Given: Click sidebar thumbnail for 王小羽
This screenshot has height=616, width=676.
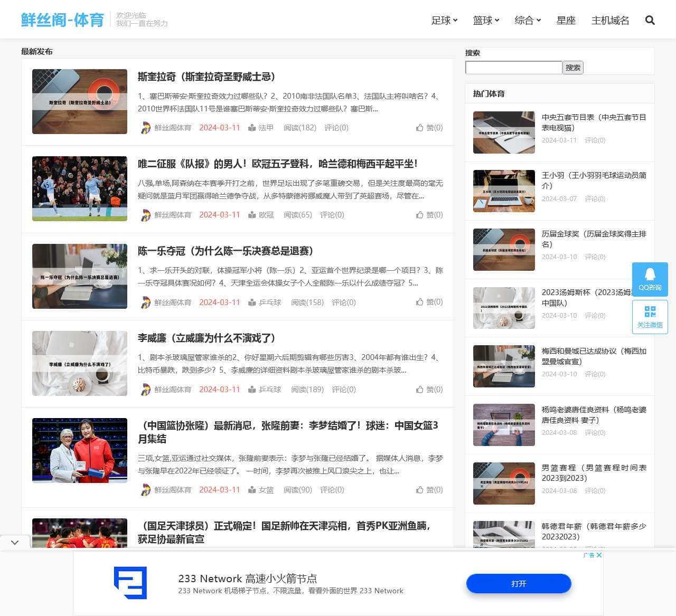Looking at the screenshot, I should 504,191.
